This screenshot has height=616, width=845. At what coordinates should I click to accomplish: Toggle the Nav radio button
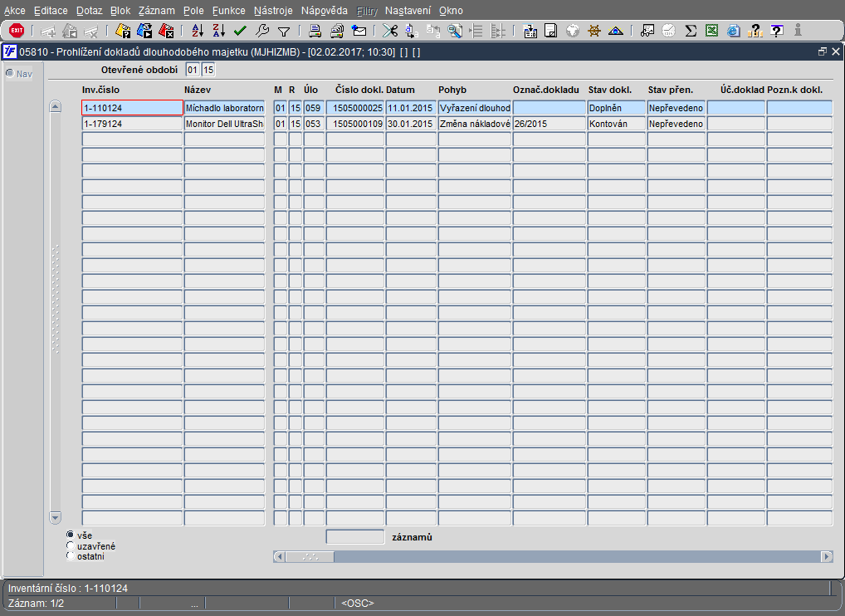10,73
